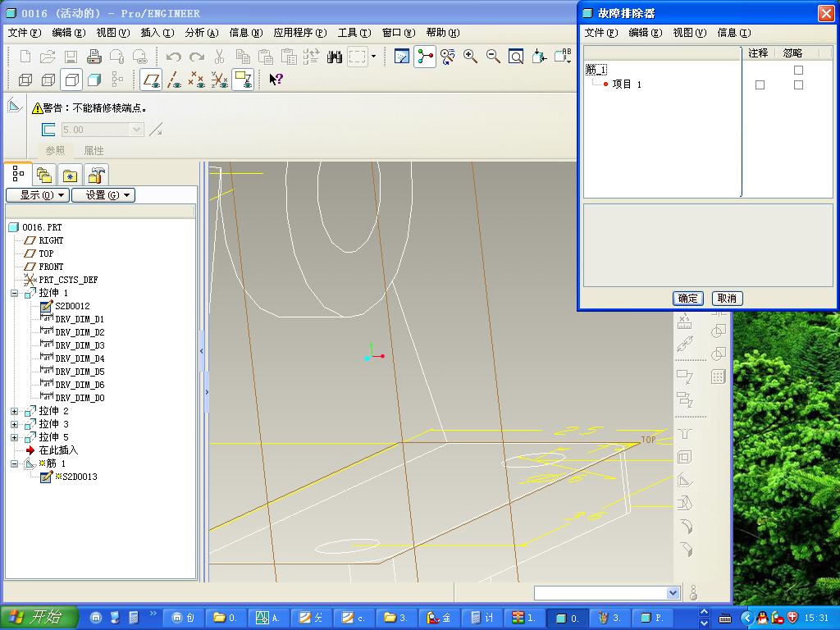Open the 设置 dropdown in model tree
This screenshot has width=840, height=630.
pyautogui.click(x=103, y=195)
